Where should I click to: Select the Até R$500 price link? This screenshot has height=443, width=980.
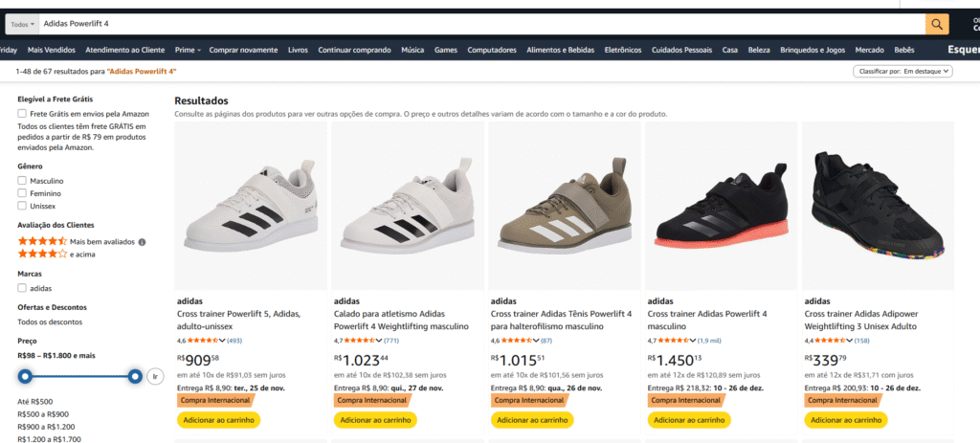pos(35,401)
